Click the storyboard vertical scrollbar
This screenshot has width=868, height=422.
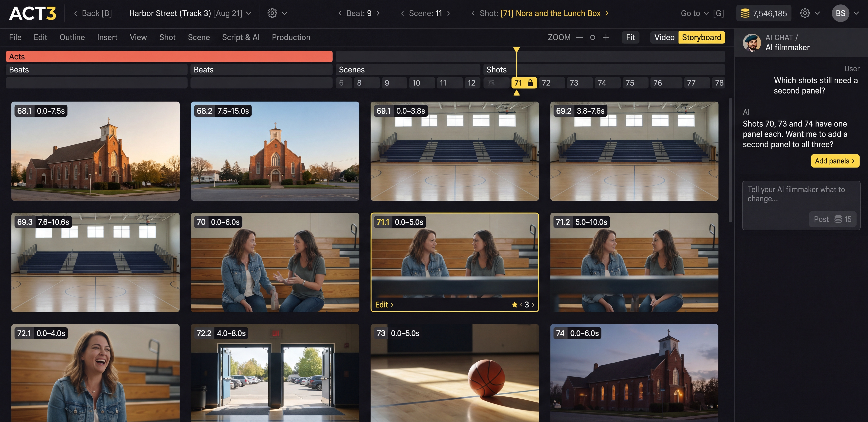click(730, 160)
